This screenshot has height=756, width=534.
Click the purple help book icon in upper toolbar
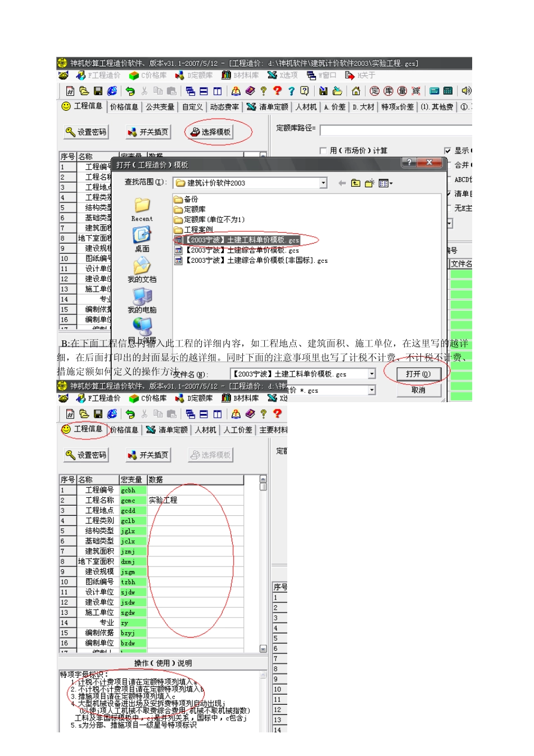[250, 91]
